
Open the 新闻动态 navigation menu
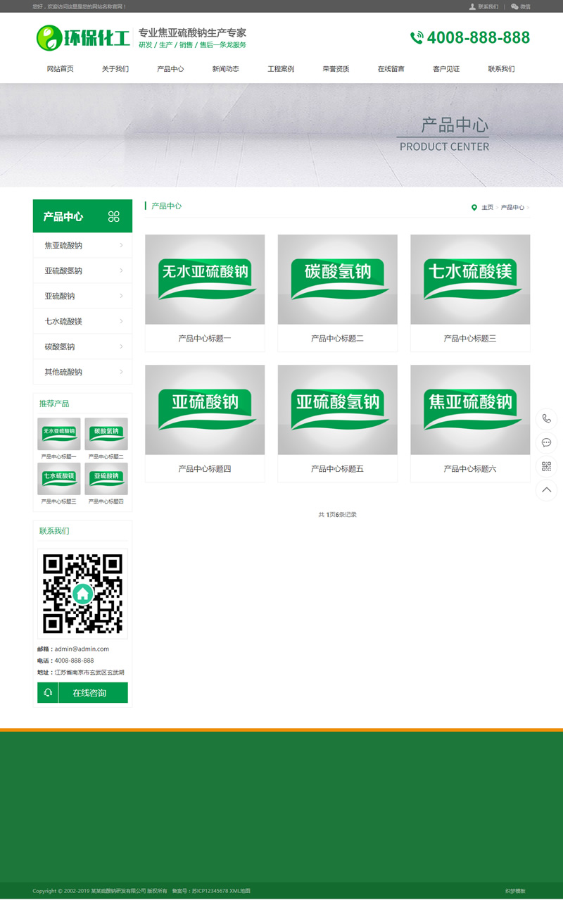(x=225, y=68)
